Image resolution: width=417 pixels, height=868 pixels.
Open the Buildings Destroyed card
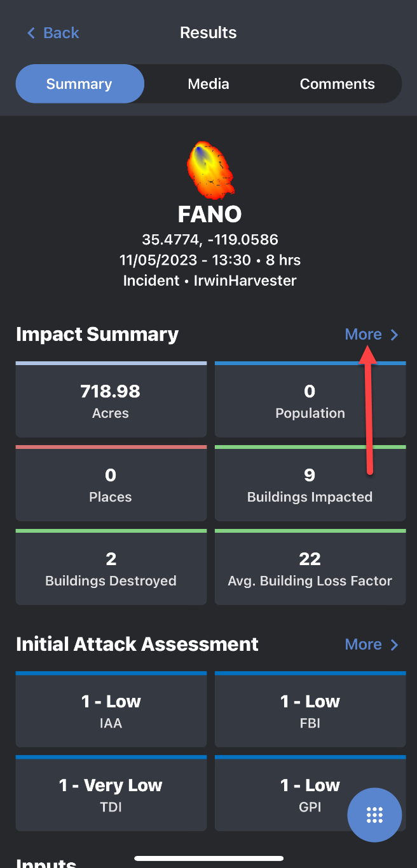click(111, 568)
